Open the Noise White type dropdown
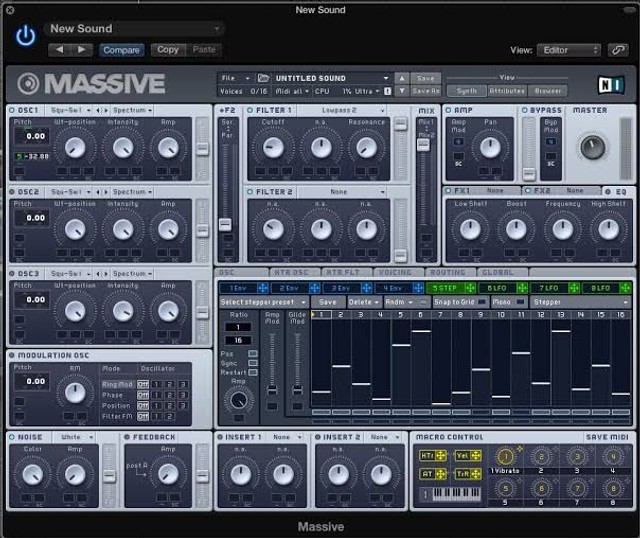Viewport: 640px width, 538px height. (75, 437)
